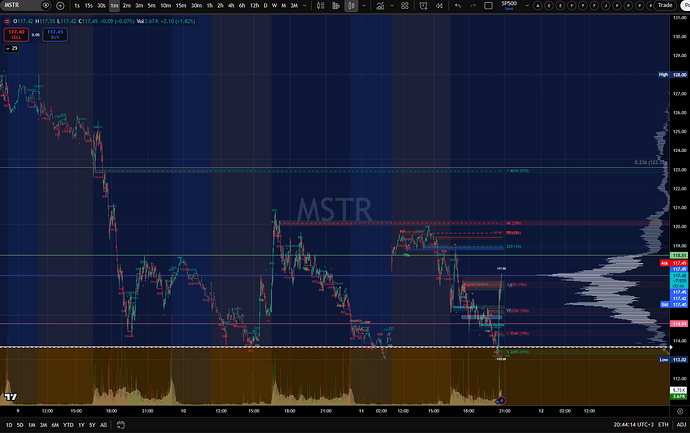Click the redo arrow

[x=473, y=6]
